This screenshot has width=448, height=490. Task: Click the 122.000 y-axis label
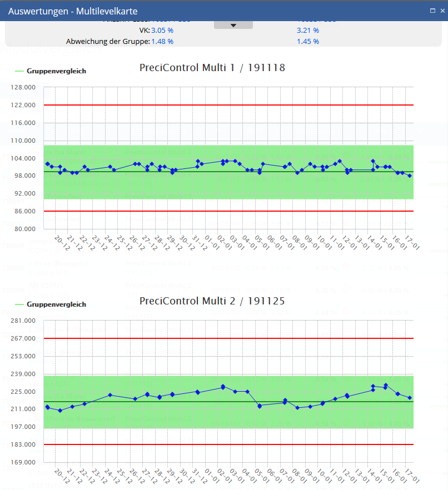tap(23, 105)
